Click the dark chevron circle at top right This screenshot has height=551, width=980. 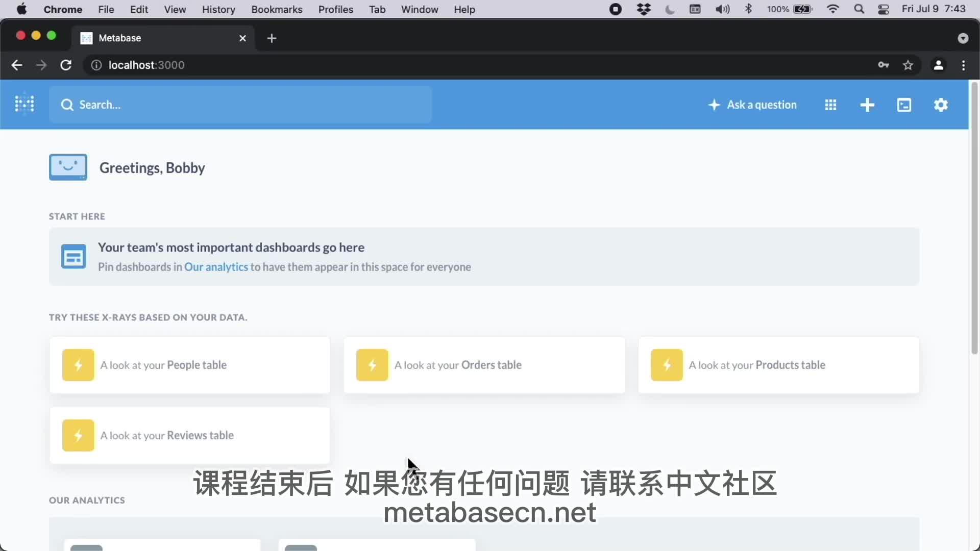(x=963, y=38)
